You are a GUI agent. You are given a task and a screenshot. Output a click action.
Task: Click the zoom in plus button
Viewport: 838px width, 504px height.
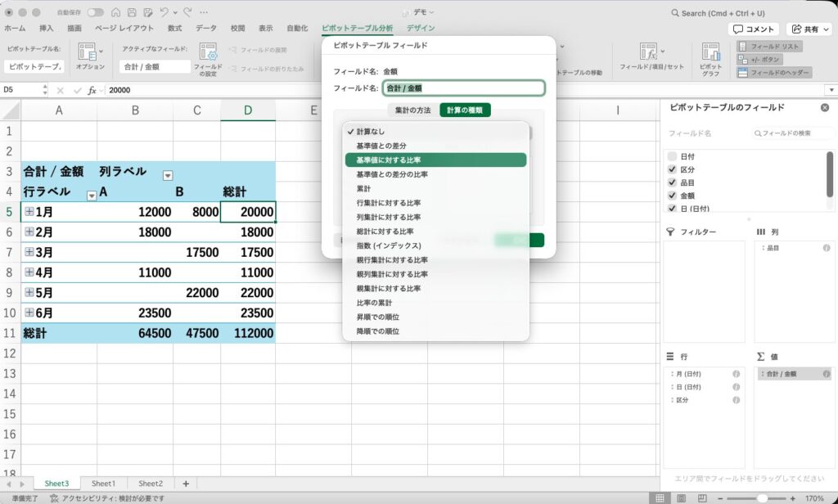pos(792,498)
